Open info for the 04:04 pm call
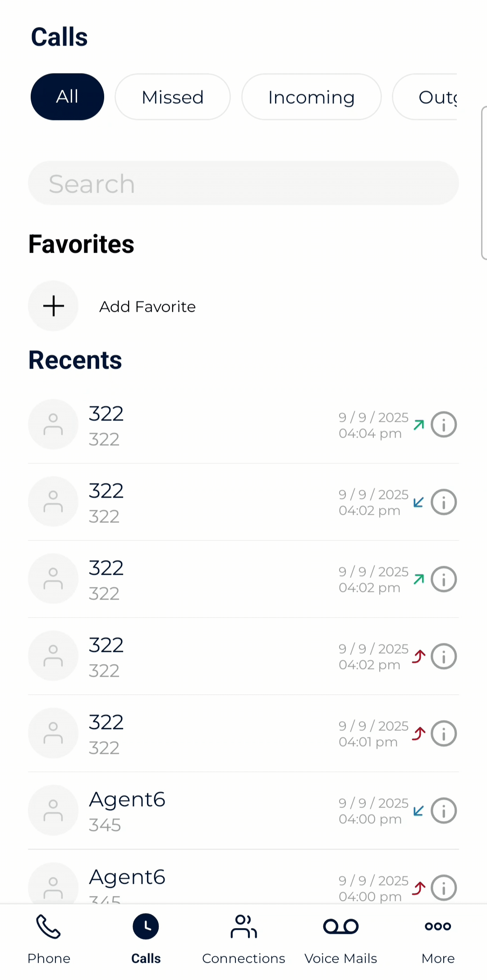This screenshot has width=487, height=980. [x=444, y=425]
